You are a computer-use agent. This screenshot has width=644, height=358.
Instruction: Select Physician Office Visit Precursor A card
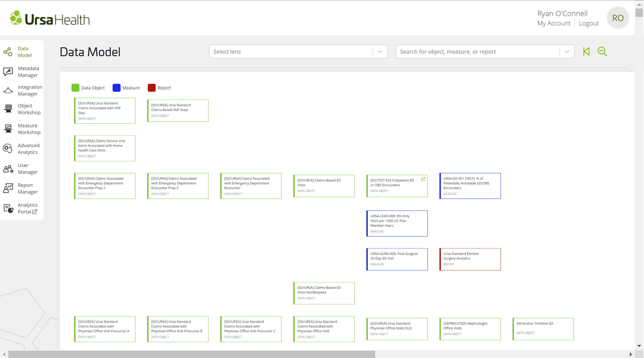pos(105,329)
